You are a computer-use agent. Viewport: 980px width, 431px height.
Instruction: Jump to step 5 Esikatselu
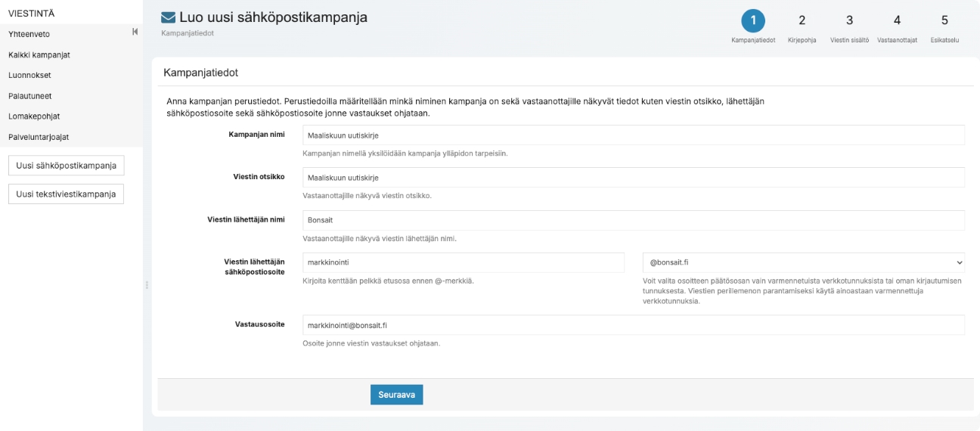(944, 20)
